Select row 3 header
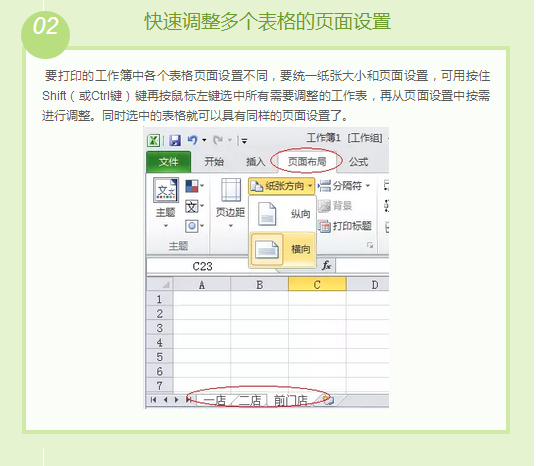The height and width of the screenshot is (466, 536). [x=160, y=328]
